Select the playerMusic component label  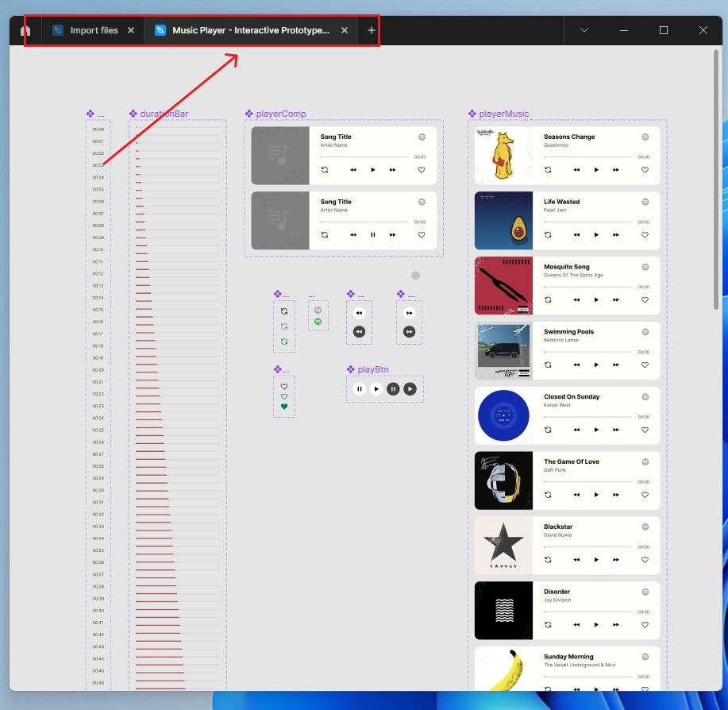click(x=503, y=114)
